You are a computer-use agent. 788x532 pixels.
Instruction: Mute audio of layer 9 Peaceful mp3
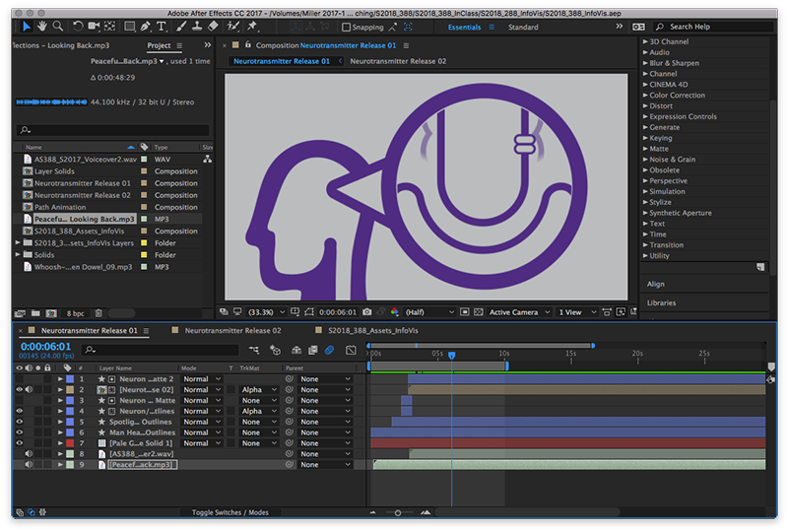click(29, 465)
